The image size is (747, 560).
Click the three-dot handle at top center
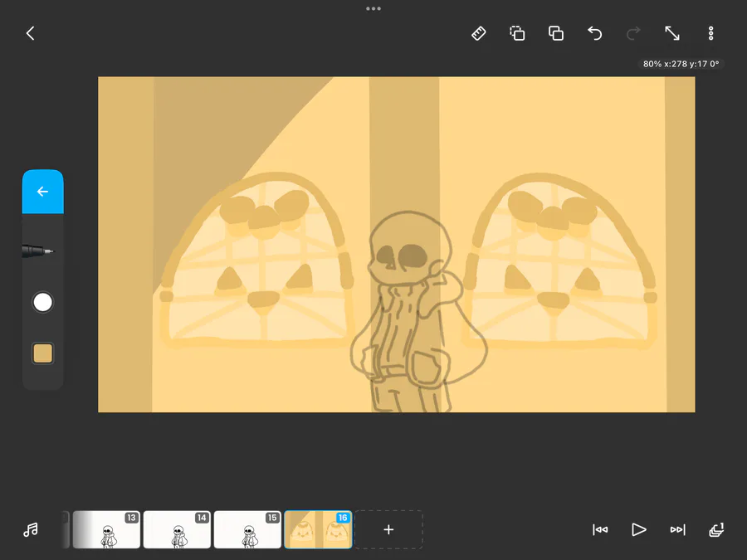click(x=373, y=8)
